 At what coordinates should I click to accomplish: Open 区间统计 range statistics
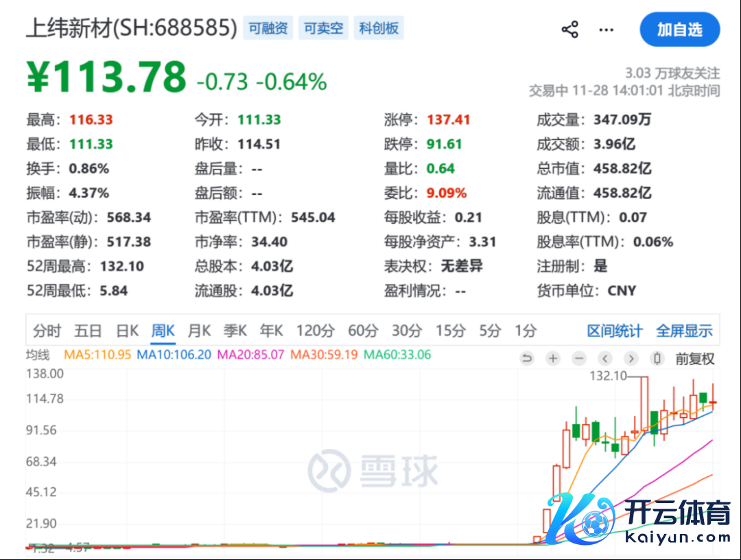614,331
